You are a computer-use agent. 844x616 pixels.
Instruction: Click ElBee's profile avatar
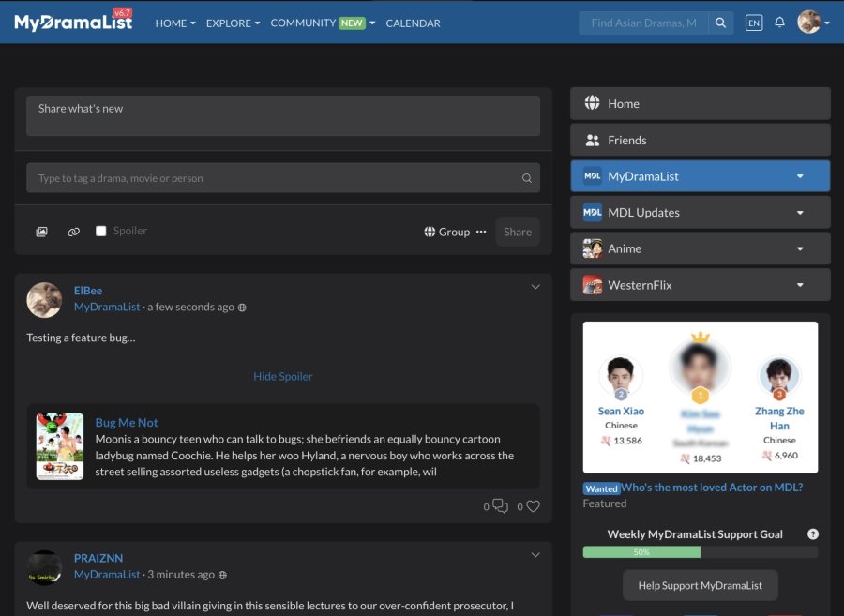point(44,300)
